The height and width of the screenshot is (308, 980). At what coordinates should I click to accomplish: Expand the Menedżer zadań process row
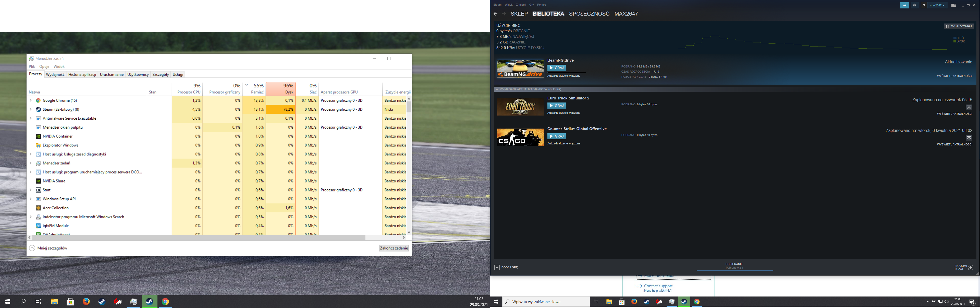click(x=30, y=163)
